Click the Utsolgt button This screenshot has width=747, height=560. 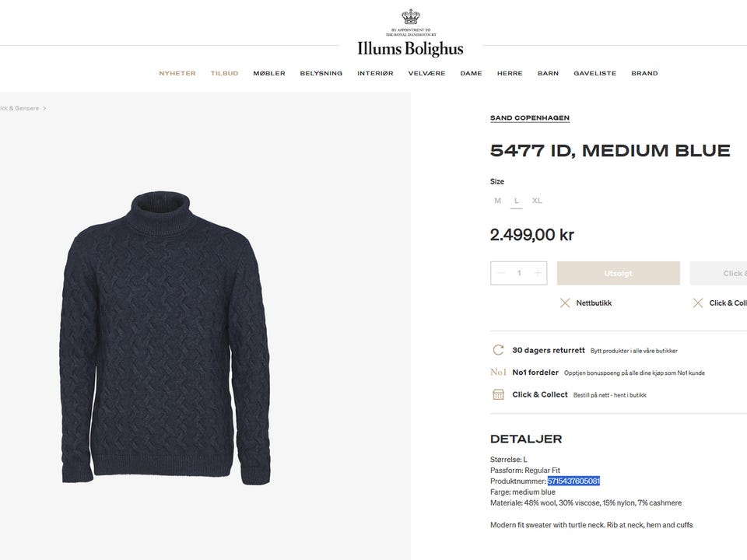(x=619, y=273)
